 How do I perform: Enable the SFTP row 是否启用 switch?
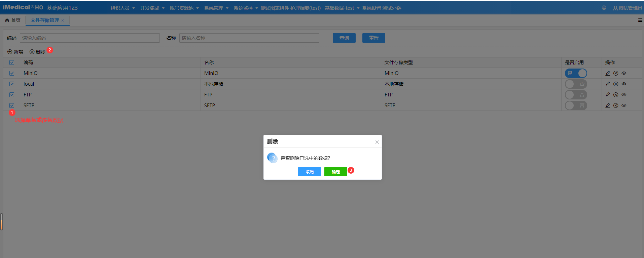pyautogui.click(x=576, y=105)
